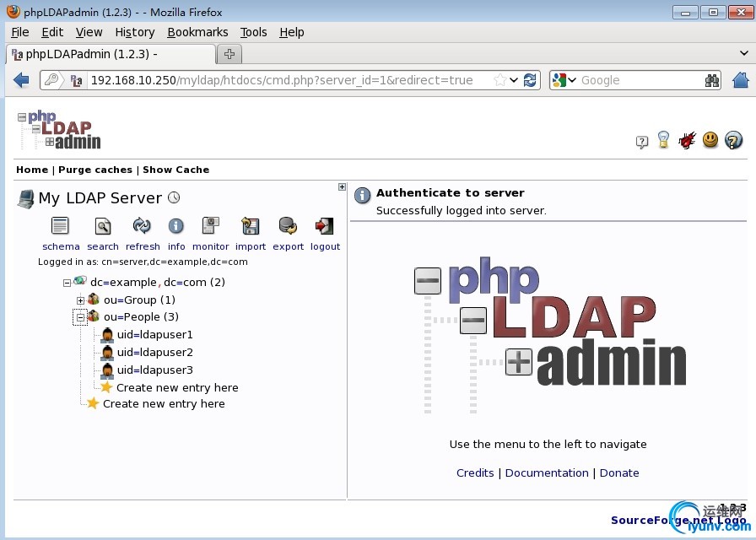Click the 'Successfully logged into server.' text
Image resolution: width=756 pixels, height=540 pixels.
pyautogui.click(x=461, y=211)
